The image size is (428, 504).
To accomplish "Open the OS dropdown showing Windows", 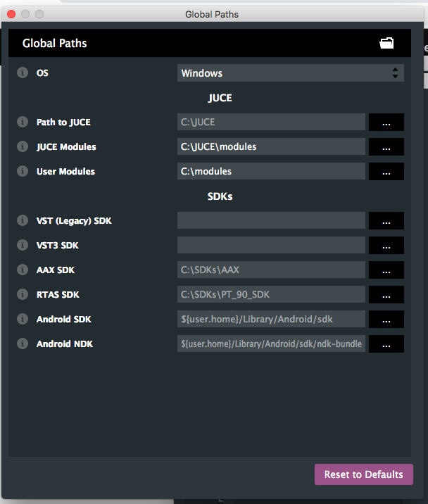I will [x=290, y=73].
